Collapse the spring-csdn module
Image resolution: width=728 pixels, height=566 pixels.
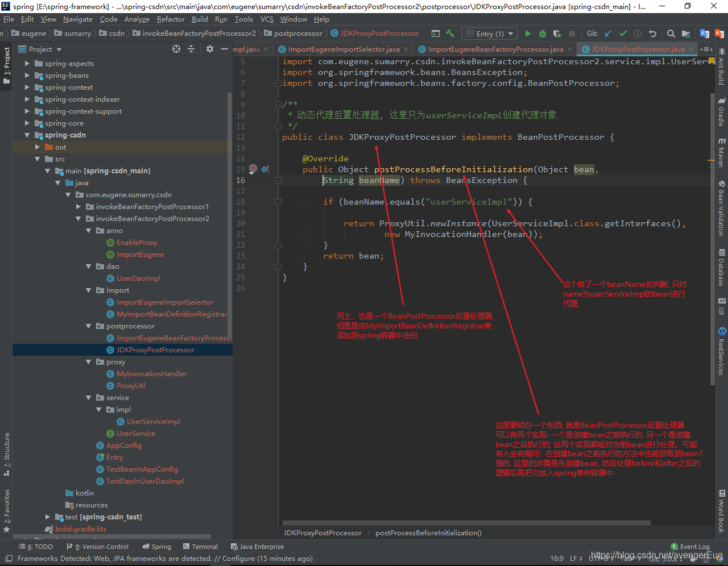[x=27, y=135]
